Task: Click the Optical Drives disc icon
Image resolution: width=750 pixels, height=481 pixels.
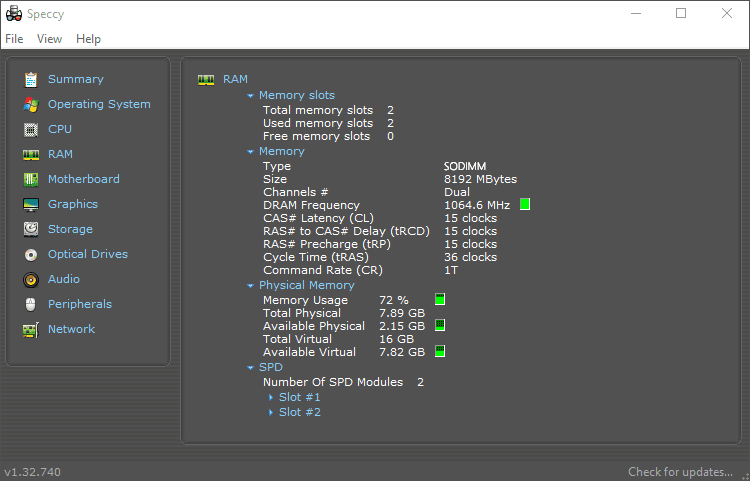Action: tap(31, 254)
